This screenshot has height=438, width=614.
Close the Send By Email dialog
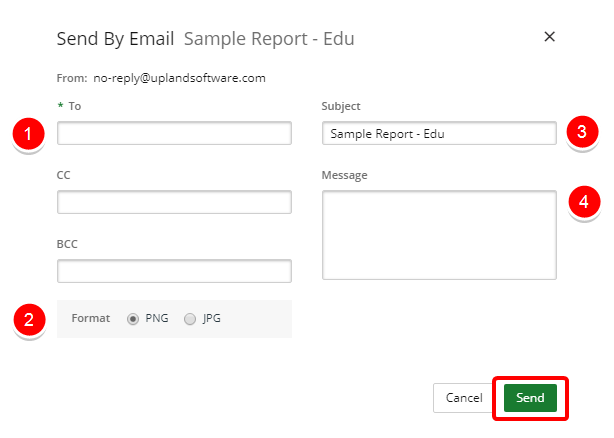pos(549,37)
